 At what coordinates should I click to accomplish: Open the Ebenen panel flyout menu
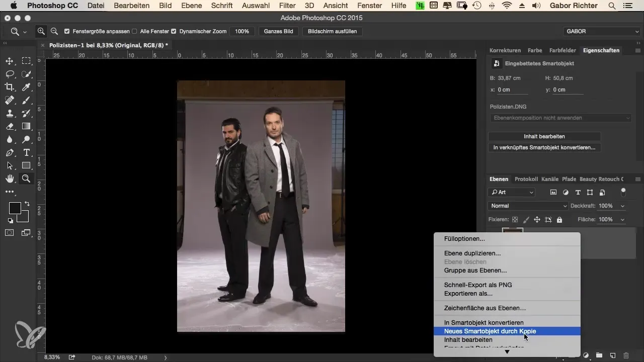pos(638,179)
